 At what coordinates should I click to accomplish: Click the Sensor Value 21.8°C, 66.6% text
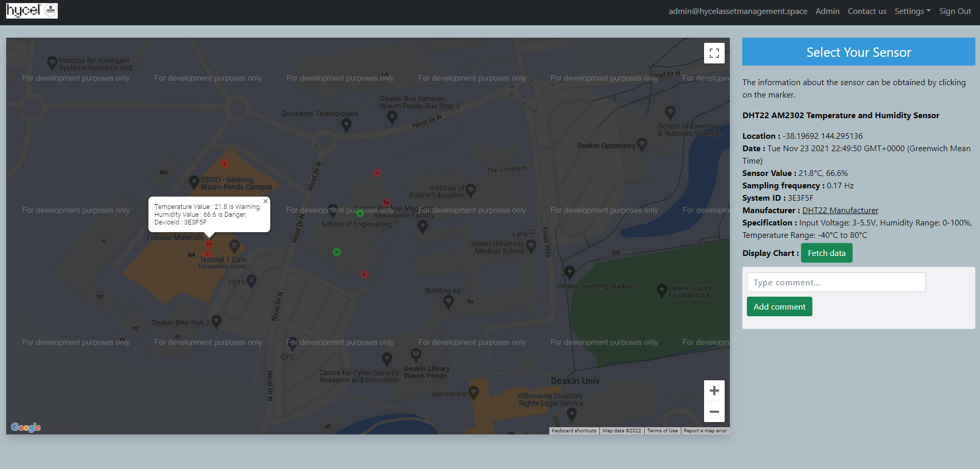(795, 173)
